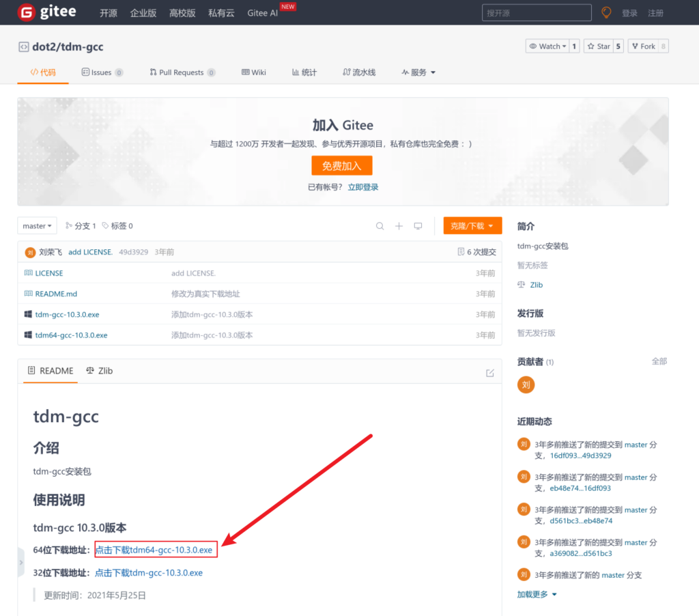View 全部 contributors

tap(659, 361)
